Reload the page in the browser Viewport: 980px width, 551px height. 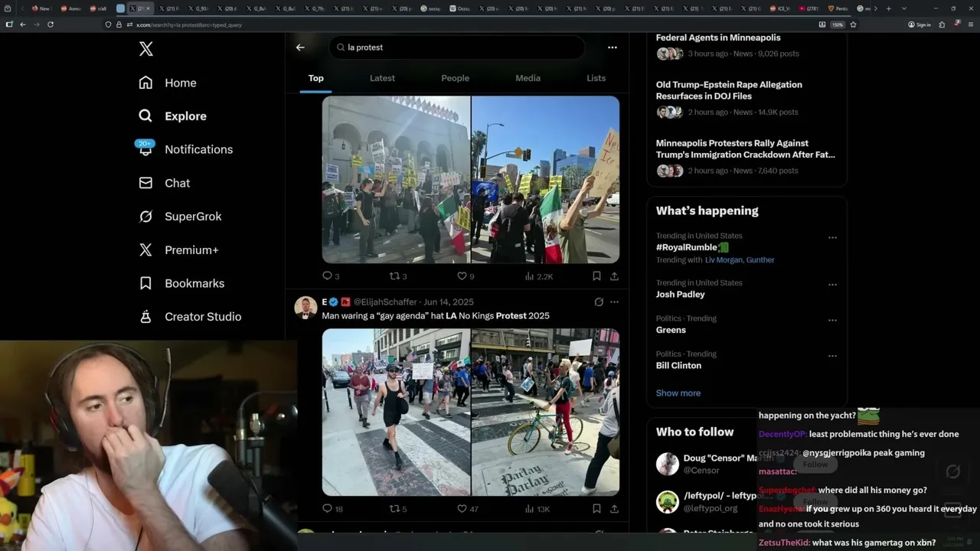click(51, 24)
